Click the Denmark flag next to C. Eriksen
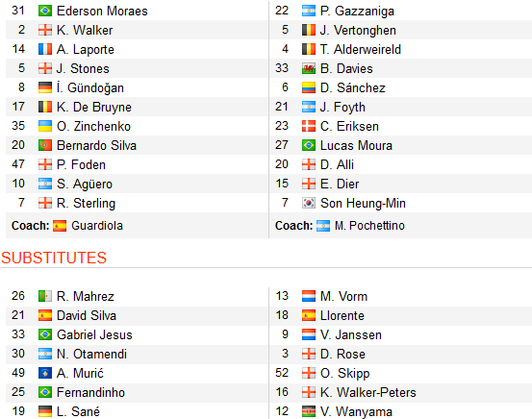The image size is (532, 419). pos(309,126)
